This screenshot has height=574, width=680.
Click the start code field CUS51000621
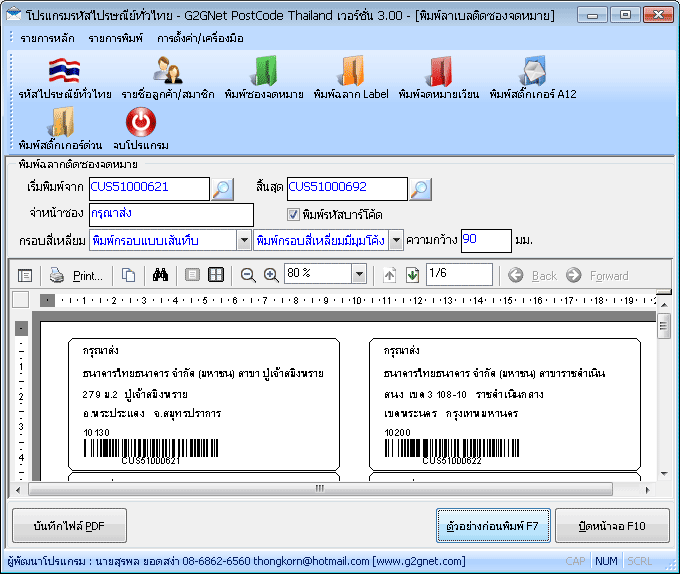(149, 189)
